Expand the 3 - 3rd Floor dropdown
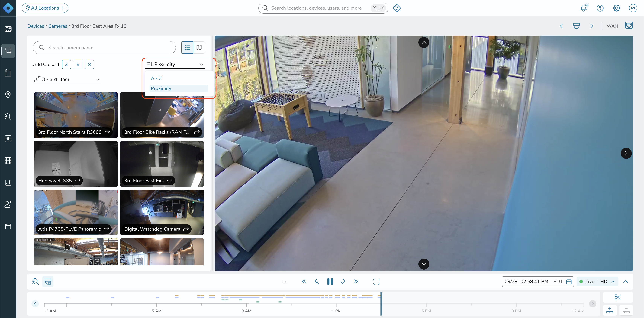Viewport: 644px width, 318px height. pyautogui.click(x=67, y=79)
